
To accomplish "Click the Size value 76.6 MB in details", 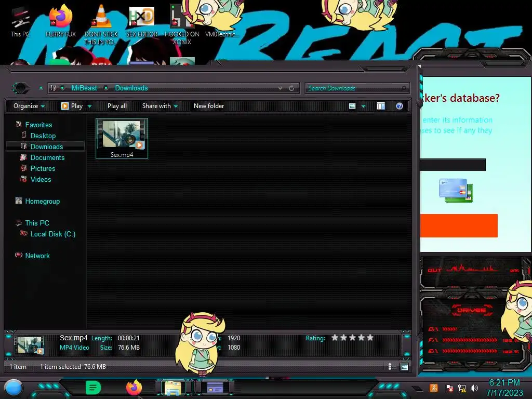I will coord(129,348).
